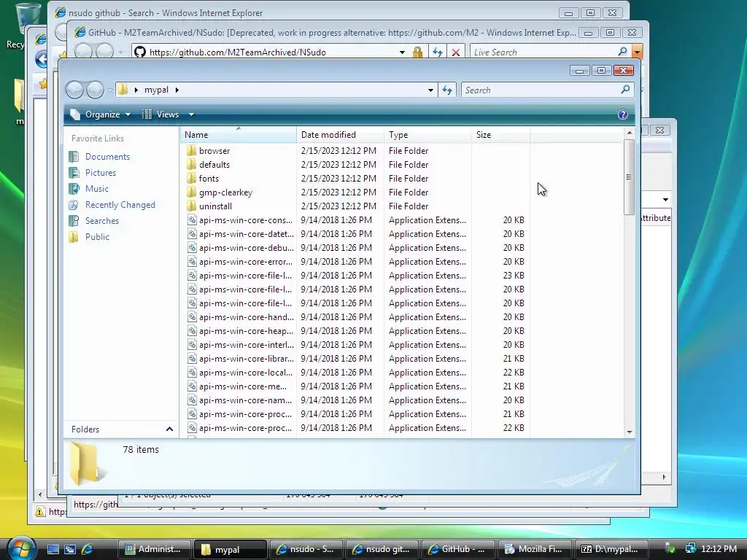The width and height of the screenshot is (747, 560).
Task: Open the browser folder
Action: [x=214, y=151]
